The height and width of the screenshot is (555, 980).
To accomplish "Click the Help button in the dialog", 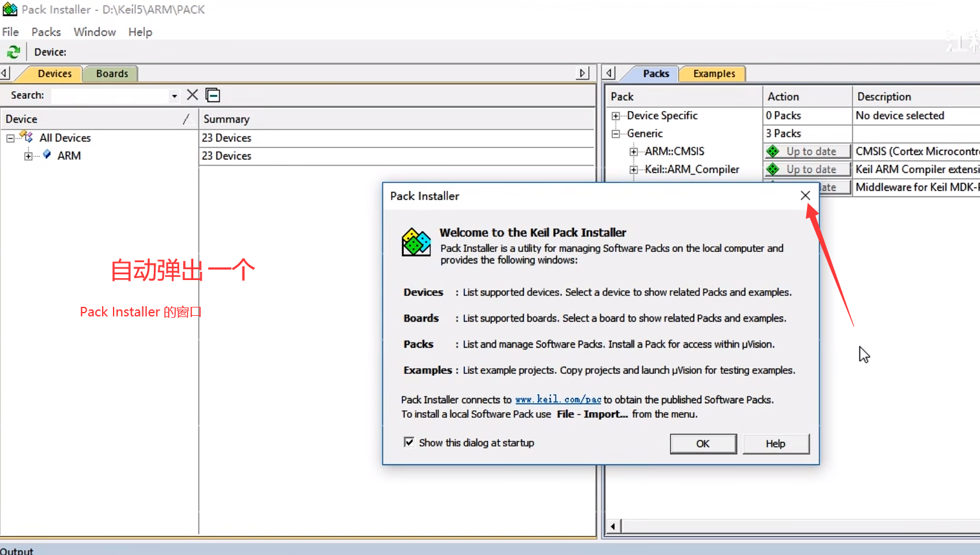I will [775, 443].
